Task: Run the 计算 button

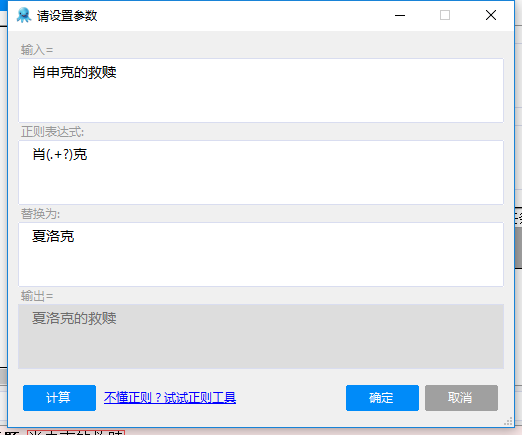Action: [59, 398]
